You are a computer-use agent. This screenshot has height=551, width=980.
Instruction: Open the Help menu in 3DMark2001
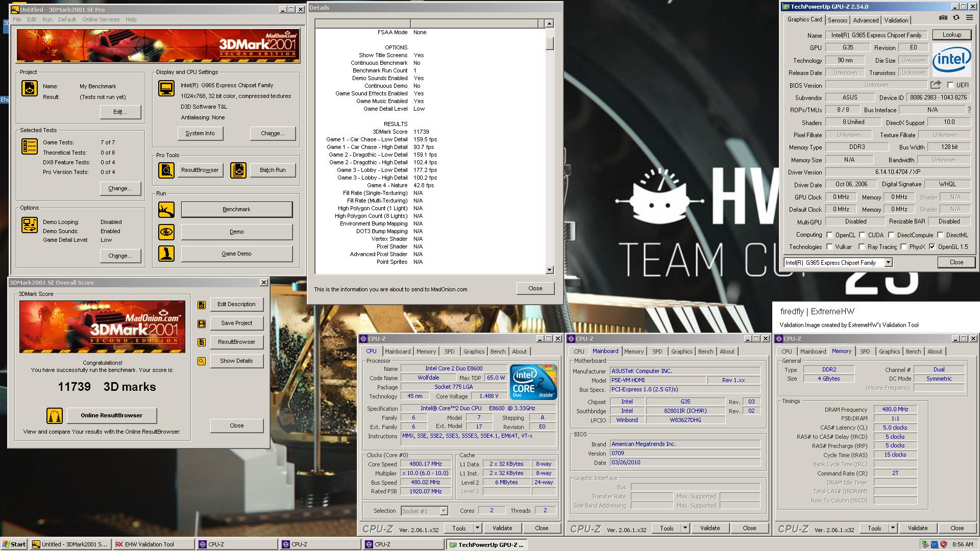[131, 19]
